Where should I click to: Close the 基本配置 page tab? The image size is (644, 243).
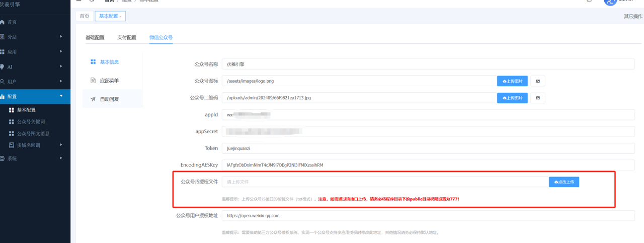[121, 17]
